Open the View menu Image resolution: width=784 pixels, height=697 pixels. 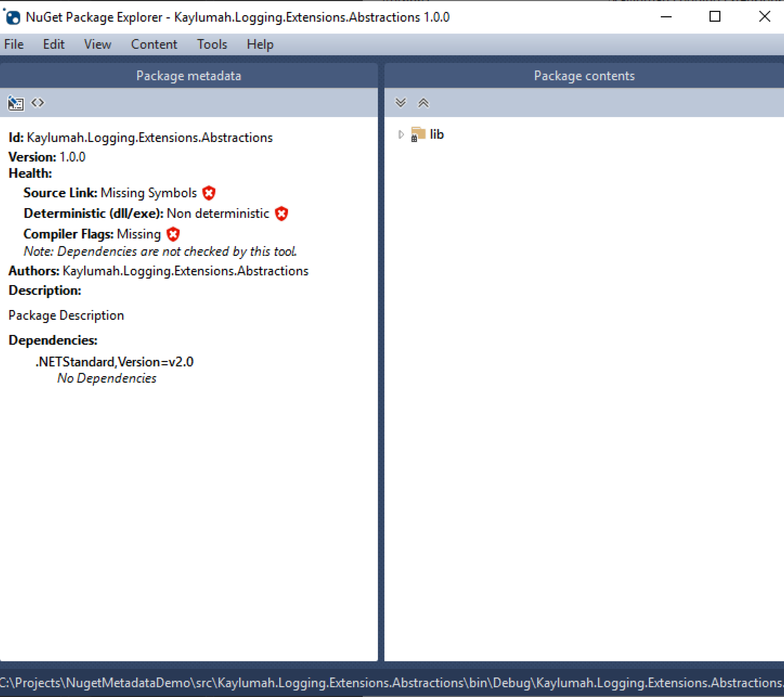97,44
